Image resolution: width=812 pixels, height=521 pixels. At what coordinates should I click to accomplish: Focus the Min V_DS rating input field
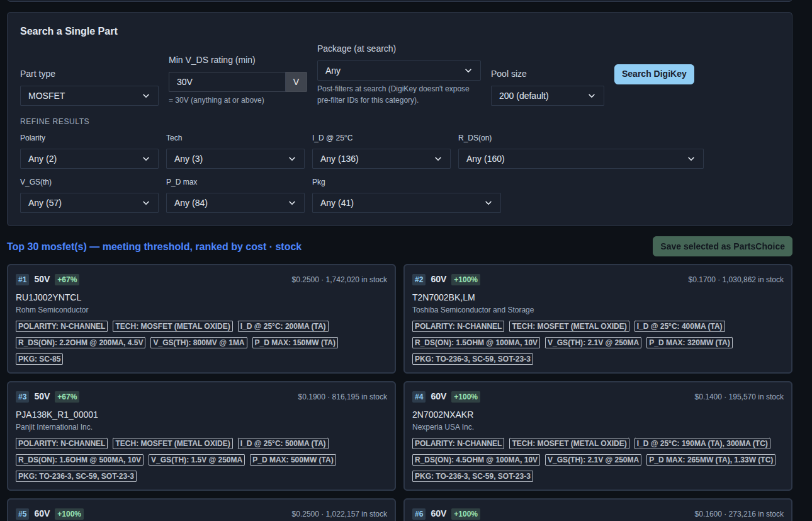pyautogui.click(x=227, y=82)
